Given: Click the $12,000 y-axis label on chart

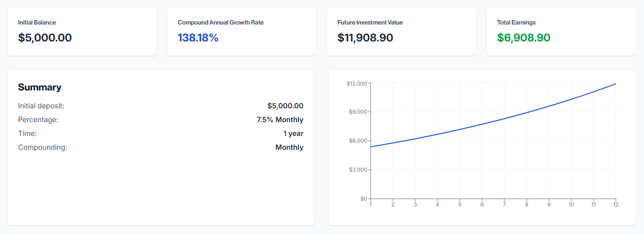Looking at the screenshot, I should tap(356, 84).
